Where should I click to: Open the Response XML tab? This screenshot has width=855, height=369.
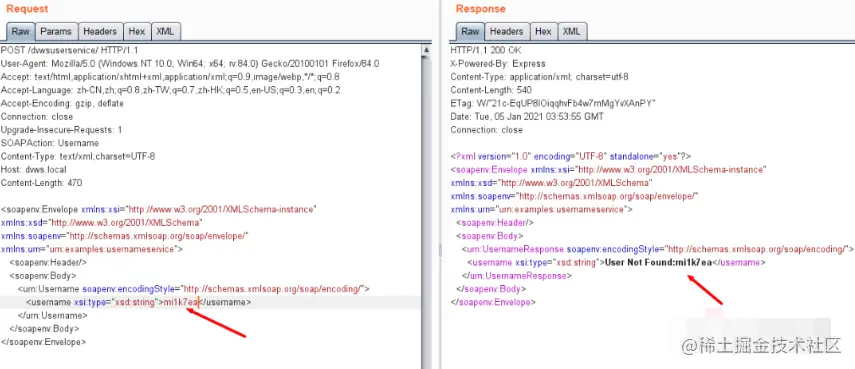571,32
